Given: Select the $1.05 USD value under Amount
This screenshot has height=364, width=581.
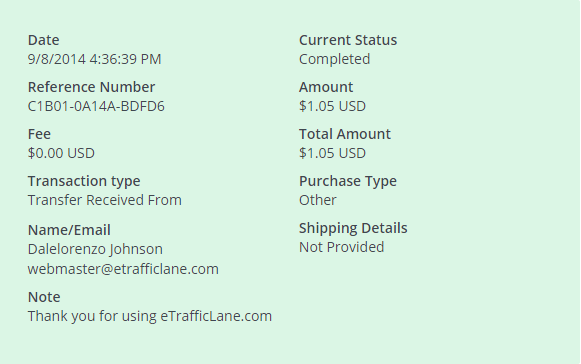Looking at the screenshot, I should click(x=332, y=106).
